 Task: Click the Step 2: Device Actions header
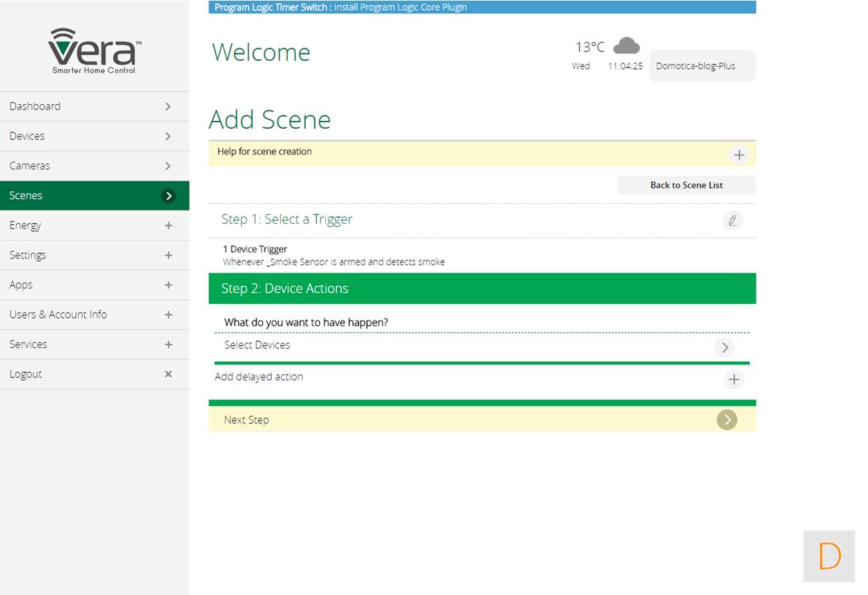[481, 288]
